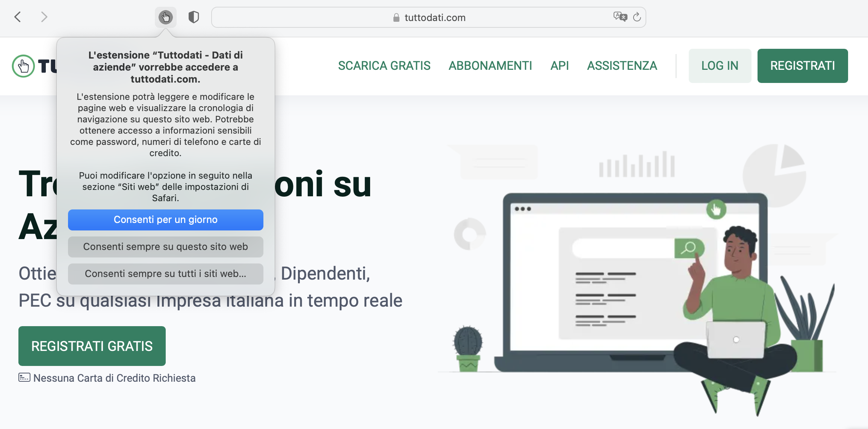This screenshot has height=429, width=868.
Task: Reload the page with the refresh icon
Action: click(637, 17)
